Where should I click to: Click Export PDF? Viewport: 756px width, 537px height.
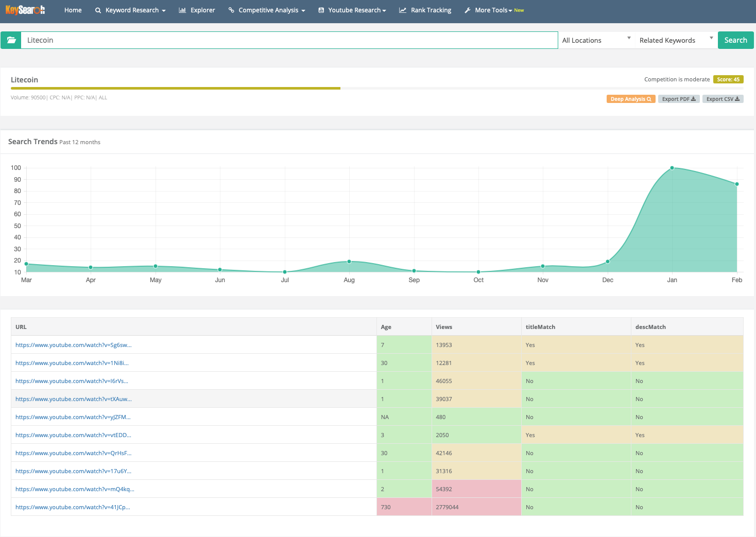pos(679,99)
